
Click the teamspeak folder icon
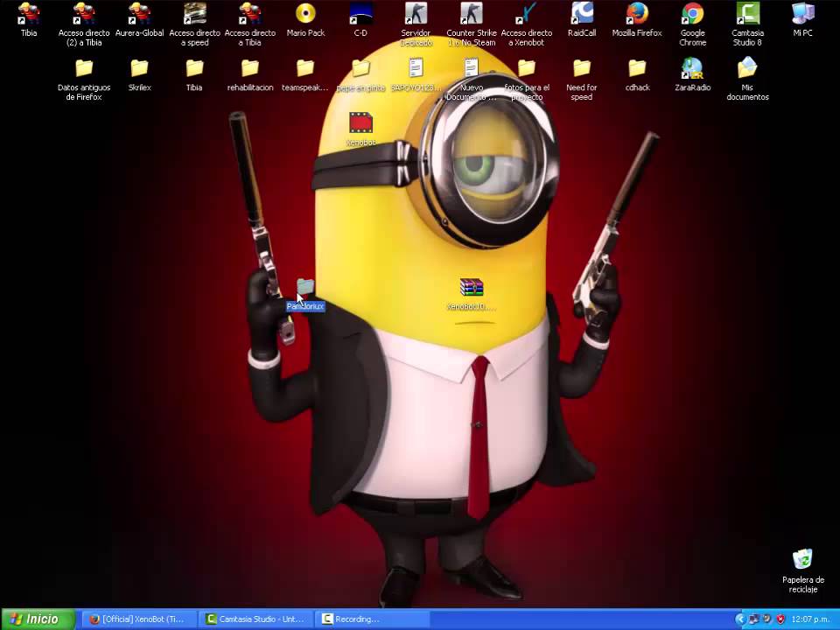point(305,68)
